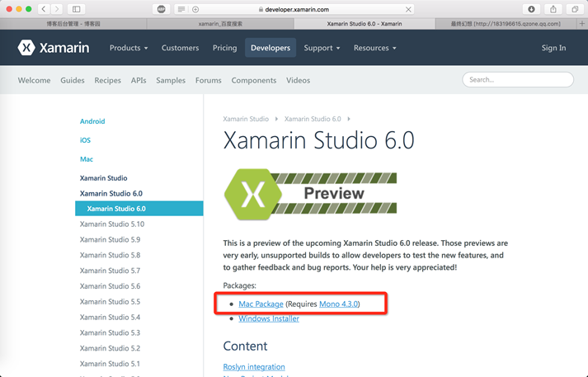Click the Developers nav item
The width and height of the screenshot is (588, 377).
coord(270,48)
